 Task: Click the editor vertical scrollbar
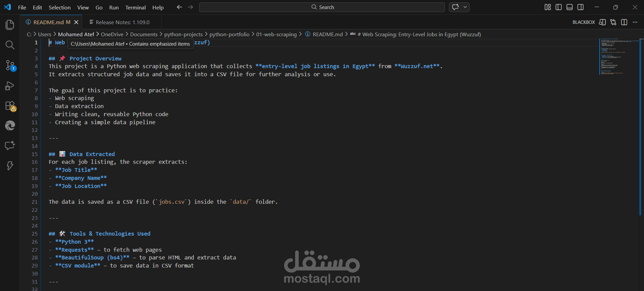[641, 127]
